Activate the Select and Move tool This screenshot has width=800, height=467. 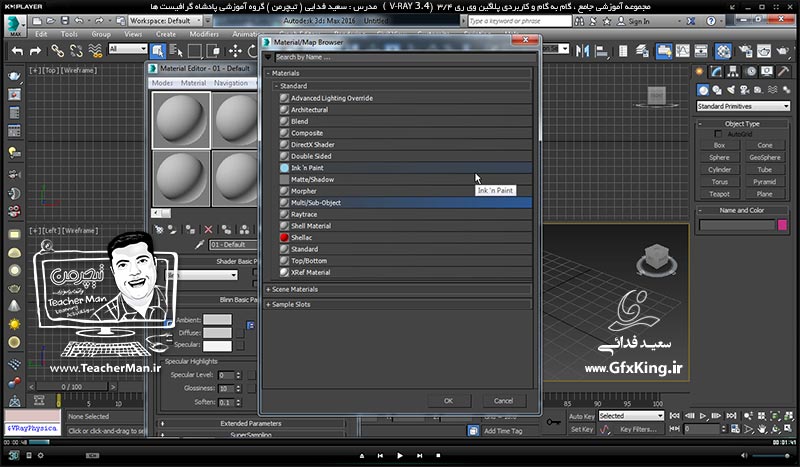[x=235, y=51]
